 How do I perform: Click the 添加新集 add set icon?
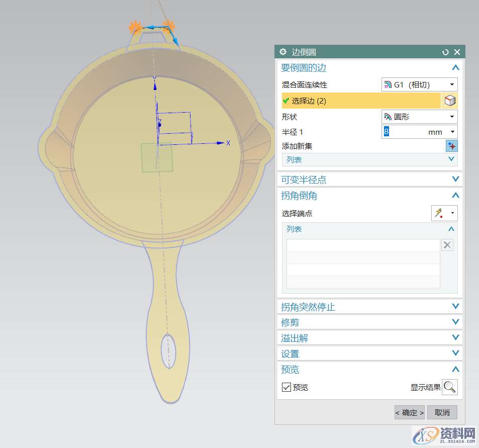point(451,146)
